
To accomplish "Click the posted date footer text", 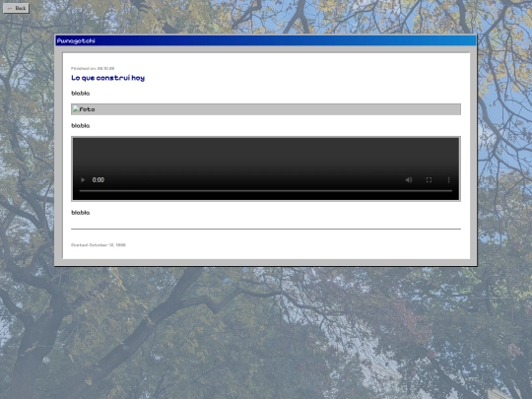I will (x=99, y=245).
